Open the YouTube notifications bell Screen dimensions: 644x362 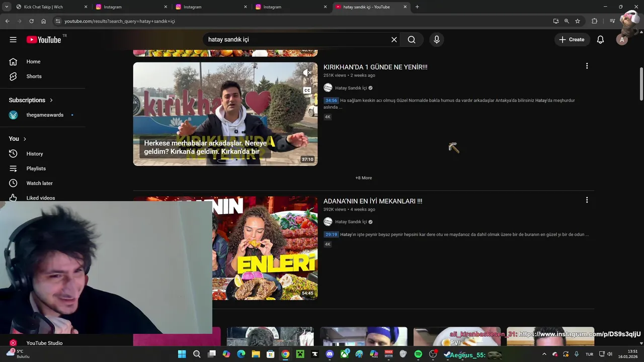point(600,40)
